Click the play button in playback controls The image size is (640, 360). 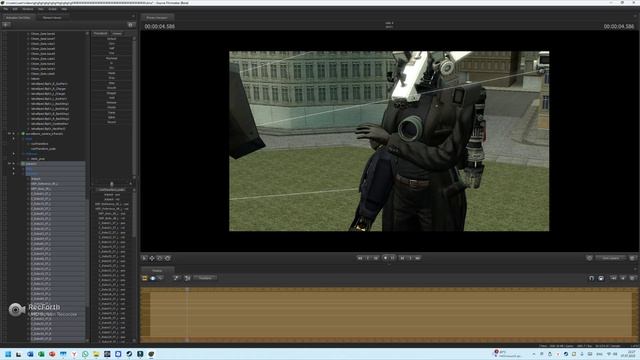[392, 258]
